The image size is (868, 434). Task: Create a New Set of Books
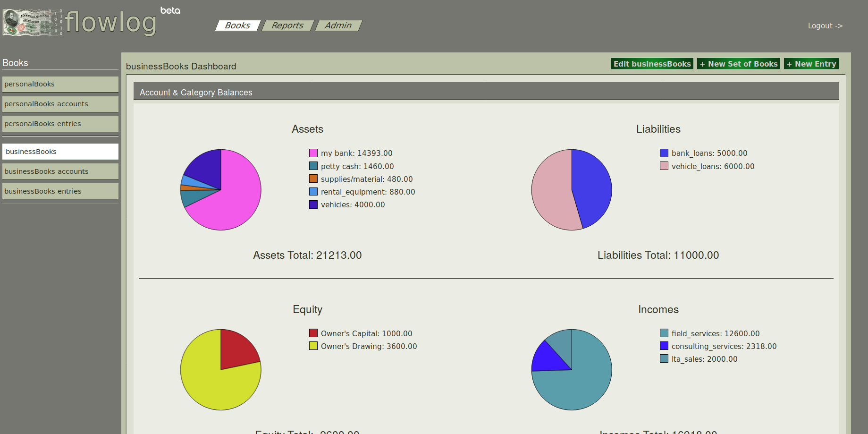coord(739,64)
